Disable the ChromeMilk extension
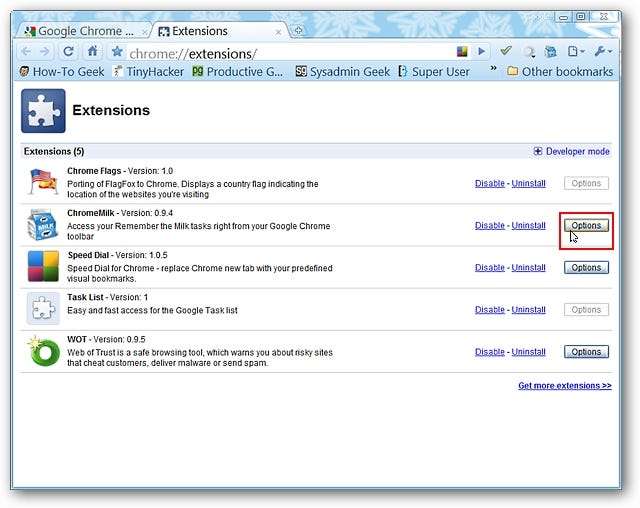The height and width of the screenshot is (508, 640). tap(490, 226)
